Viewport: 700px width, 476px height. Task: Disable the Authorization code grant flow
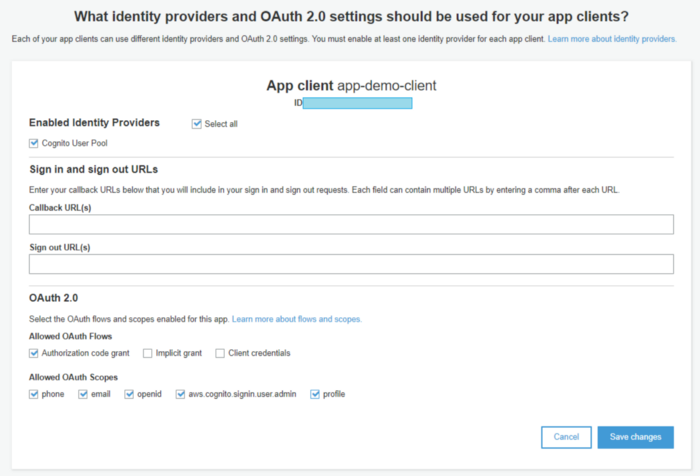click(x=34, y=353)
